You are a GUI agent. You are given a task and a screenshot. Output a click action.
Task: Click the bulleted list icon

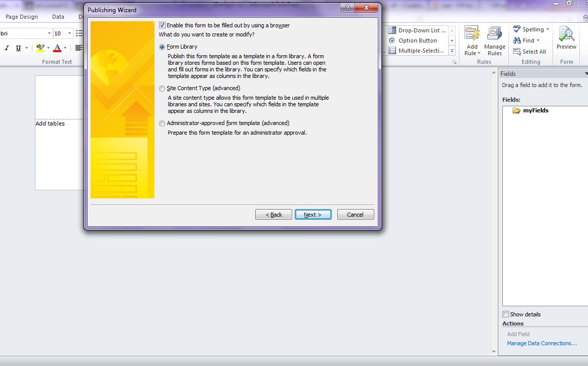pyautogui.click(x=79, y=33)
